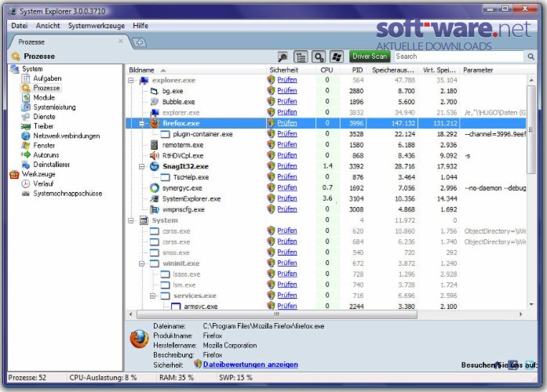
Task: Click the Module icon in sidebar
Action: [x=26, y=97]
